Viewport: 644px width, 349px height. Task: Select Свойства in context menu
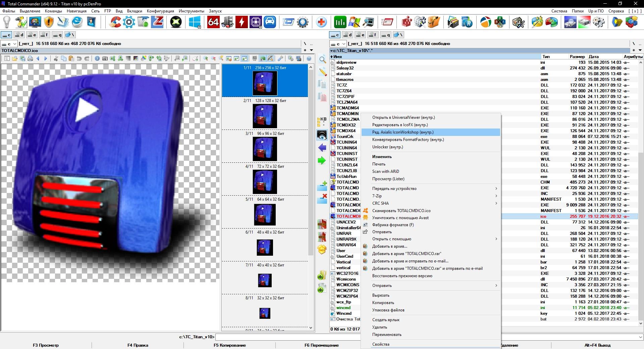431,344
